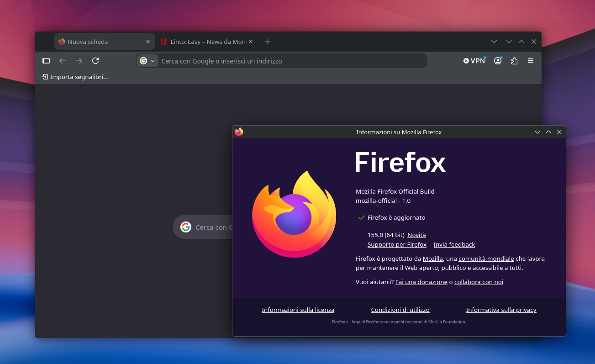Click the '155.0 (64 bit)' version text
The image size is (595, 364).
[386, 235]
